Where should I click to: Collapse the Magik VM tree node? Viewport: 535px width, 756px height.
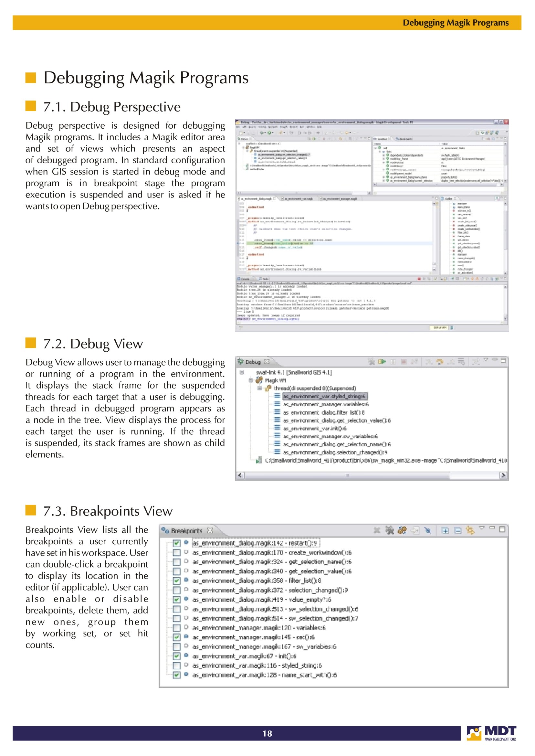click(251, 380)
